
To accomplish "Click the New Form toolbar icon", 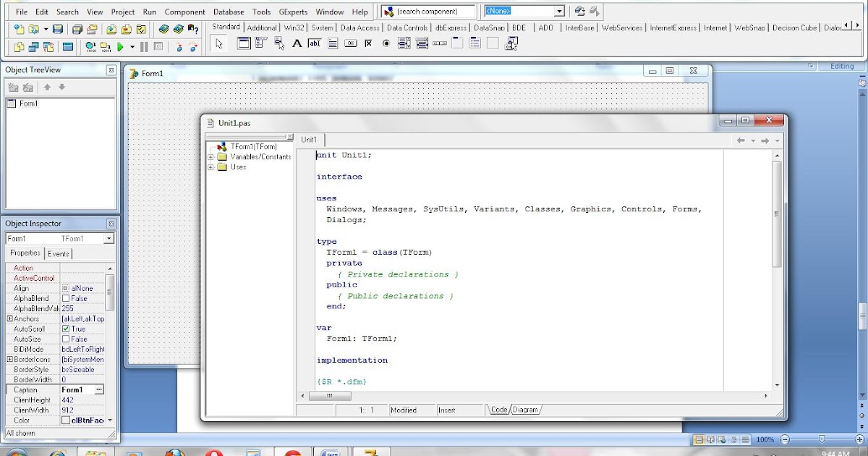I will pyautogui.click(x=67, y=47).
